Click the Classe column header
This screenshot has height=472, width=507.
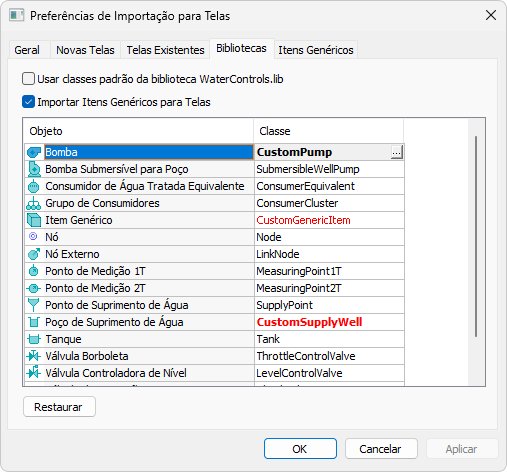tap(328, 131)
